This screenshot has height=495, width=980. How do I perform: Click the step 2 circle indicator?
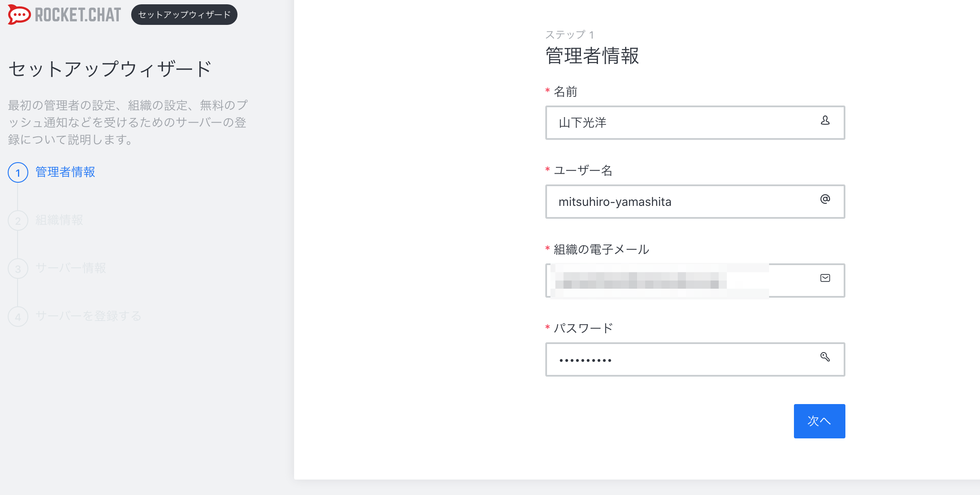pyautogui.click(x=18, y=220)
